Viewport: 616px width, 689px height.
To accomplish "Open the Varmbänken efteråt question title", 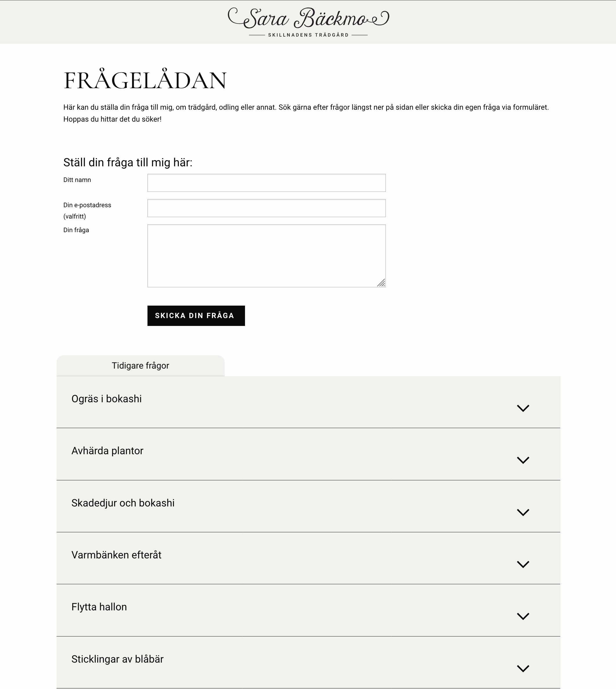I will coord(116,555).
